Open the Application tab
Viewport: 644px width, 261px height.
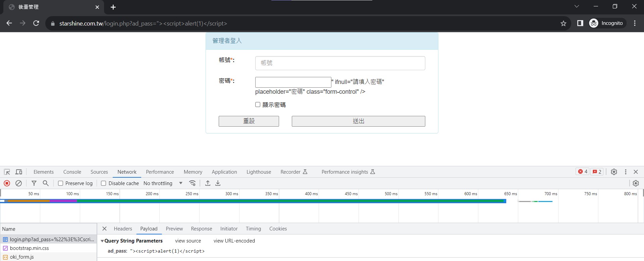coord(224,172)
